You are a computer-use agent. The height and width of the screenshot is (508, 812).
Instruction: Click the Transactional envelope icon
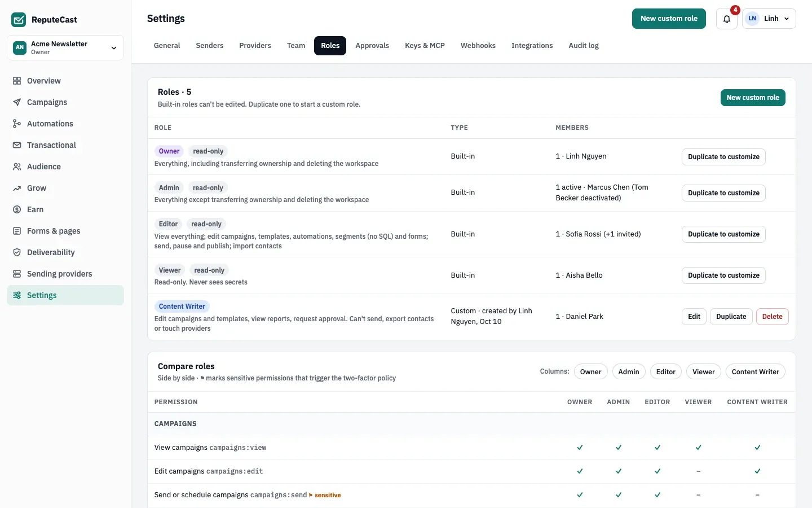point(17,145)
